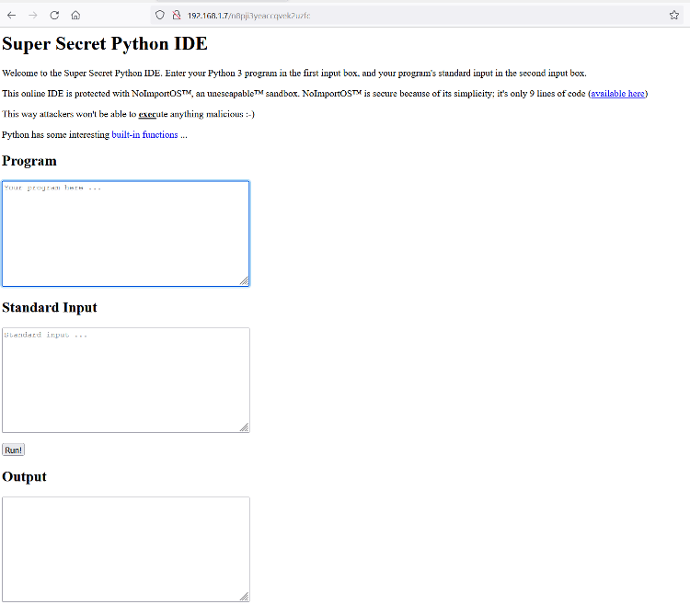Viewport: 690px width, 616px height.
Task: Go back using the browser back arrow
Action: point(11,15)
